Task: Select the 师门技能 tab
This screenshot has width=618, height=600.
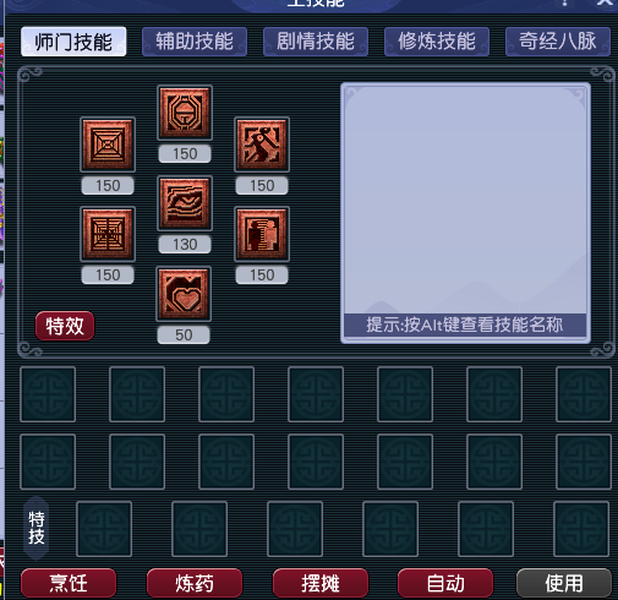Action: pyautogui.click(x=74, y=41)
